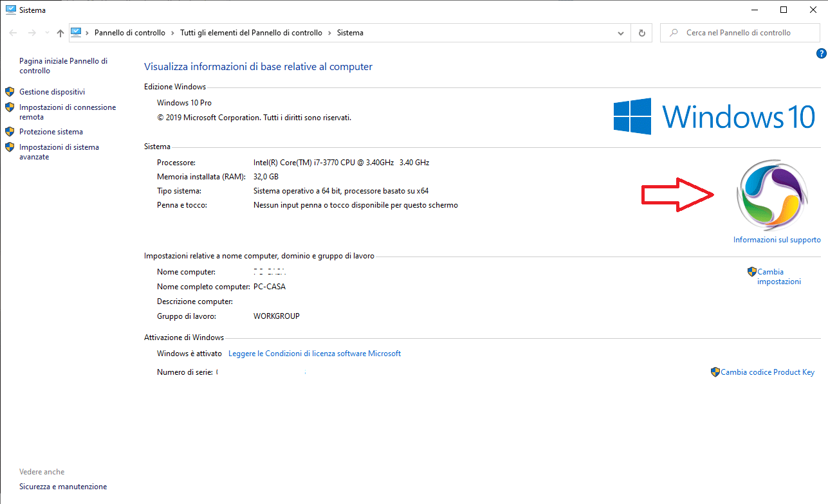Viewport: 828px width, 504px height.
Task: Expand chevron before 'Sistema' breadcrumb
Action: [x=329, y=33]
